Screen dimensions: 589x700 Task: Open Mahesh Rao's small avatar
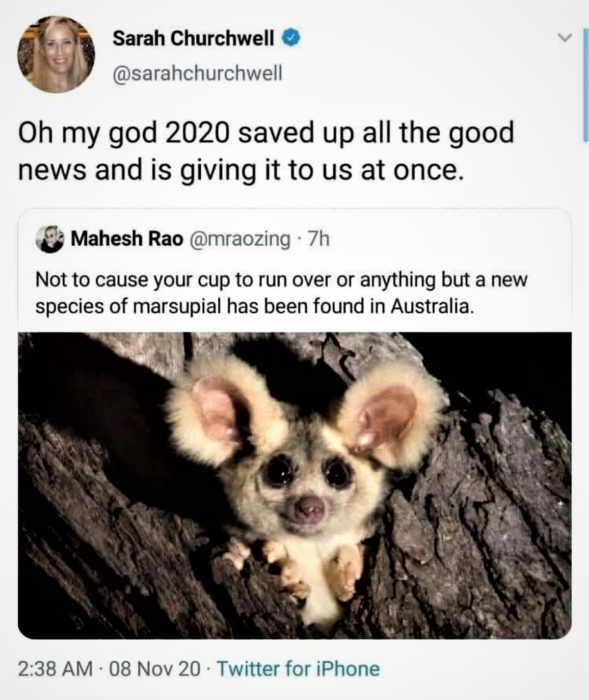50,239
